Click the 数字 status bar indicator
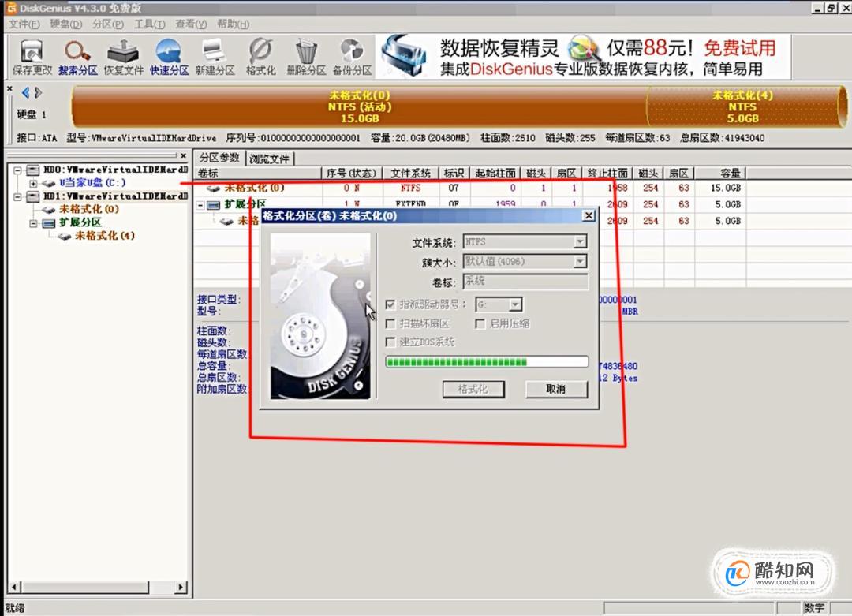This screenshot has width=852, height=616. [814, 608]
